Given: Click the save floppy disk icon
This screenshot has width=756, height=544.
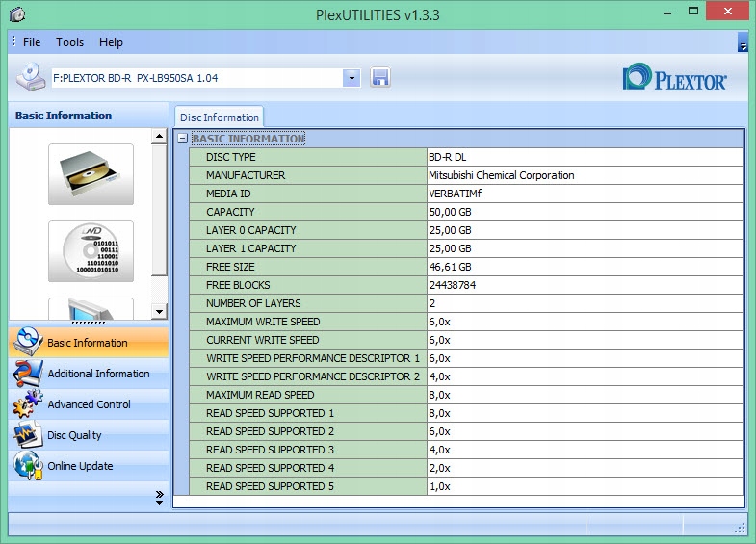Looking at the screenshot, I should point(379,78).
